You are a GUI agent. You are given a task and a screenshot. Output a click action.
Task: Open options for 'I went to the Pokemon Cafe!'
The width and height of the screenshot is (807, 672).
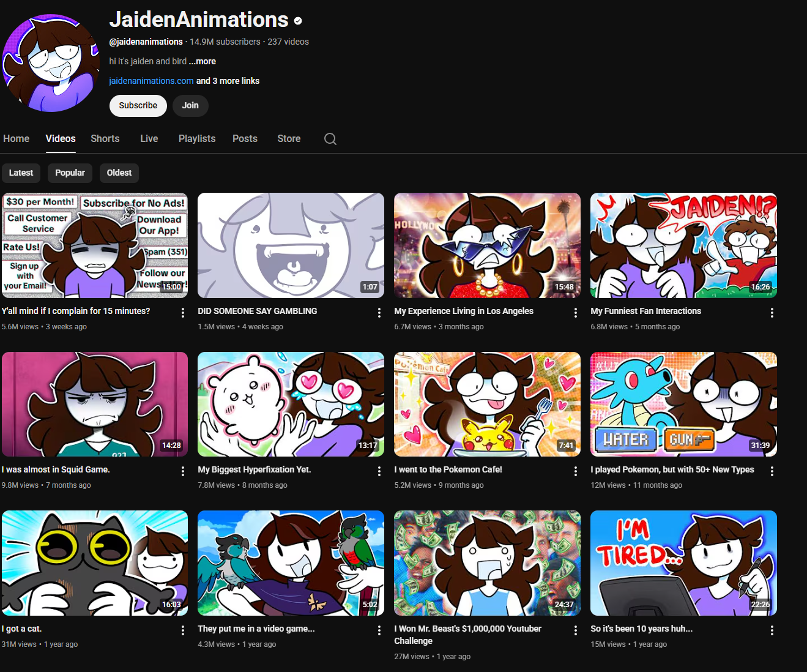pos(576,471)
